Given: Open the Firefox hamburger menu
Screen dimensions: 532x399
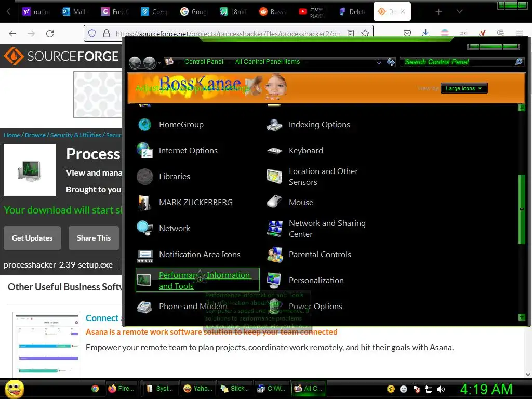Looking at the screenshot, I should pos(519,33).
